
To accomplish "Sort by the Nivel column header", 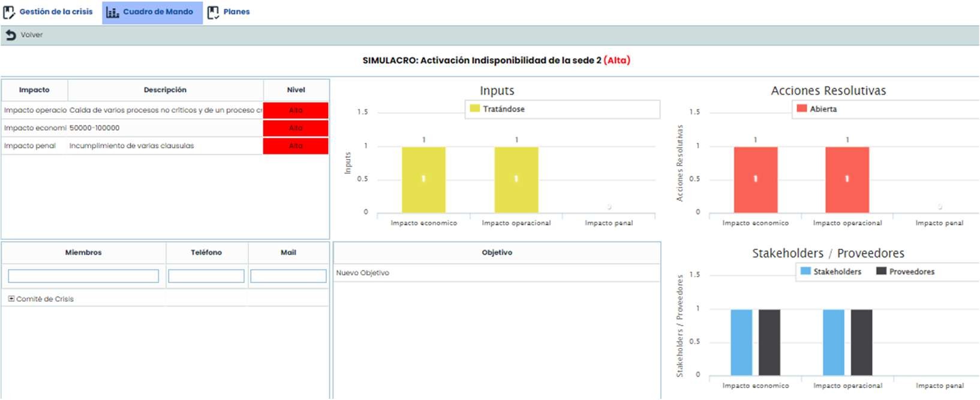I will click(x=296, y=90).
